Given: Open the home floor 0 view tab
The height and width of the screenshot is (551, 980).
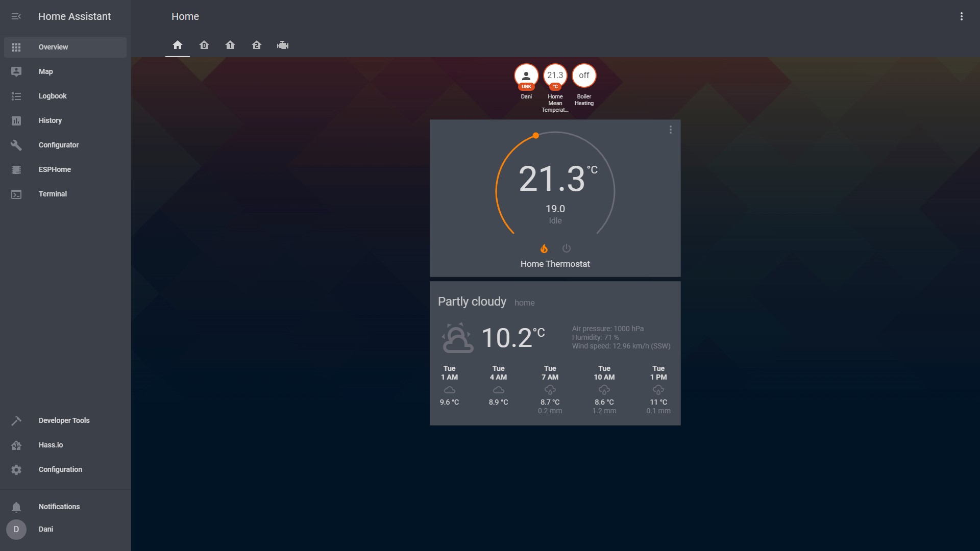Looking at the screenshot, I should point(204,45).
